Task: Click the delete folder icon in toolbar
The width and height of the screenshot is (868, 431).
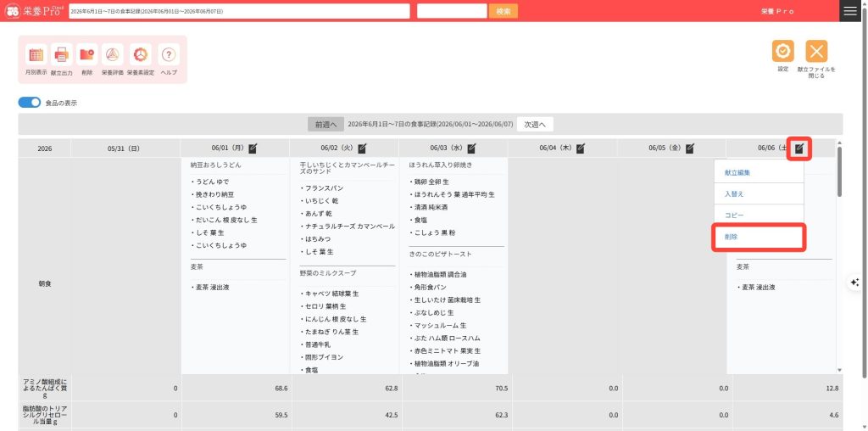Action: click(87, 54)
